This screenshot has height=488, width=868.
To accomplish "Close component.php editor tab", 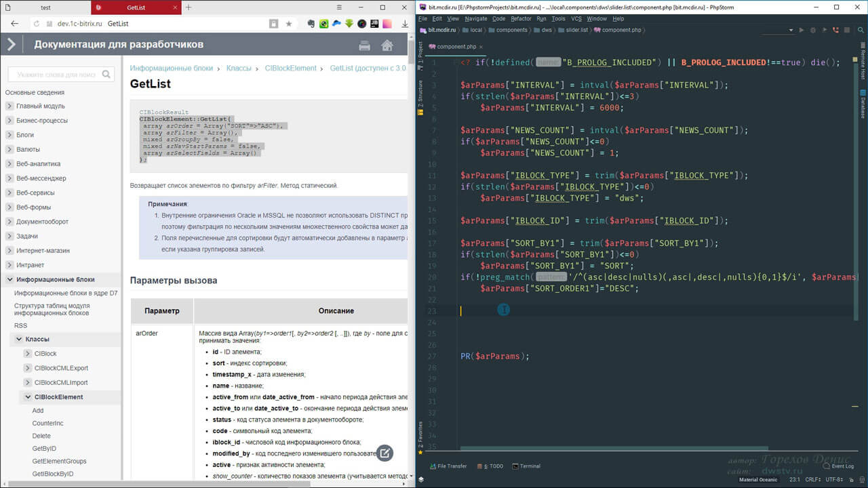I will 481,47.
